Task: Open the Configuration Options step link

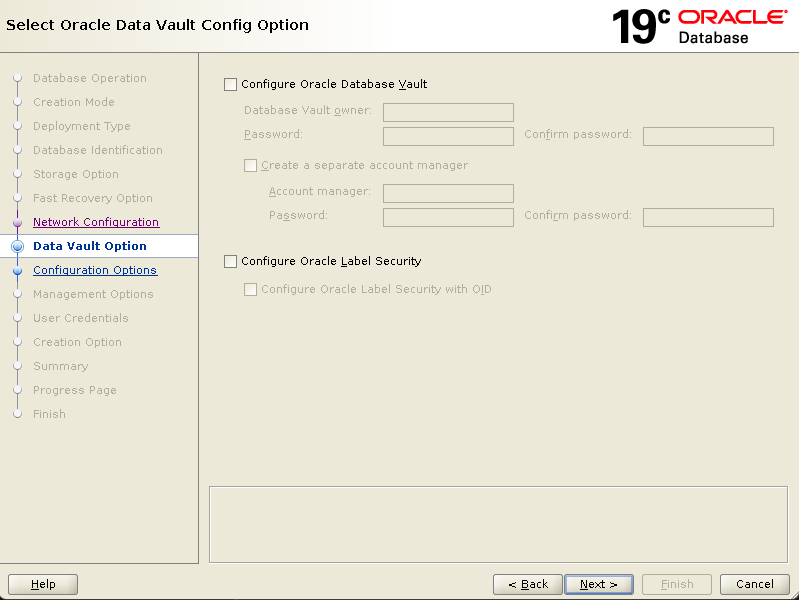Action: point(95,270)
